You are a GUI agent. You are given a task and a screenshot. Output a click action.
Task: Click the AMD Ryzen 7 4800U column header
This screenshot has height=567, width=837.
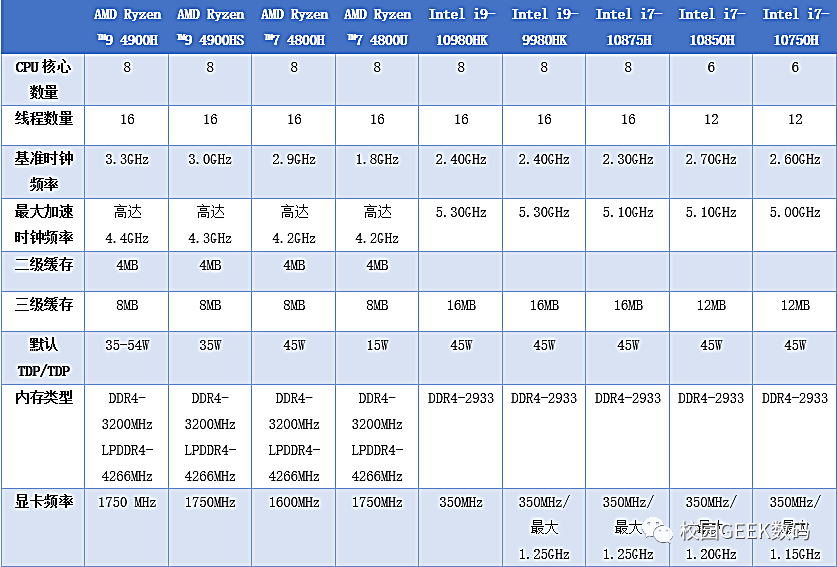(377, 27)
